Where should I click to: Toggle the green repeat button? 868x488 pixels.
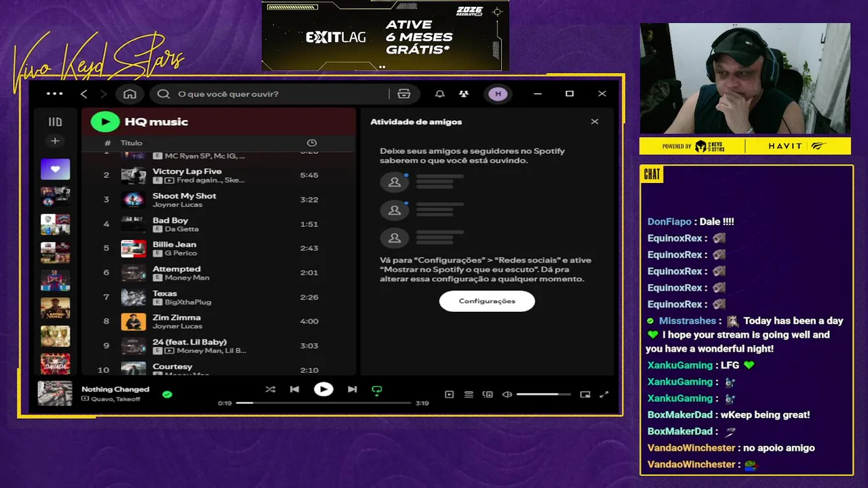coord(377,390)
